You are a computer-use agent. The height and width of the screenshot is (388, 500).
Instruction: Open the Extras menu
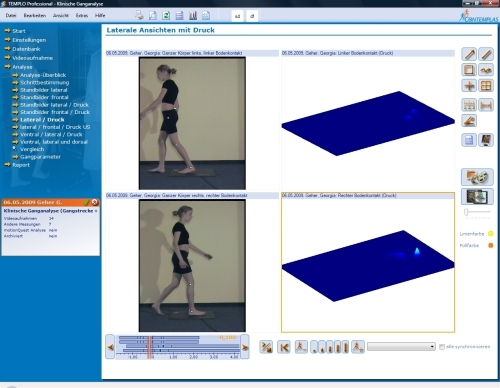pos(82,15)
